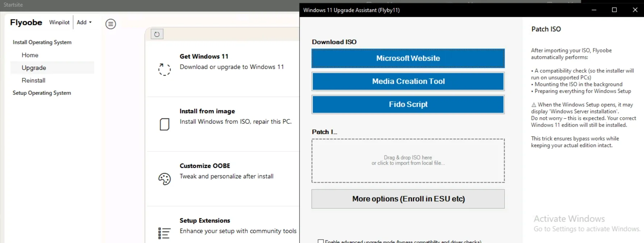
Task: Click the Patch ISO heading in right panel
Action: (546, 29)
